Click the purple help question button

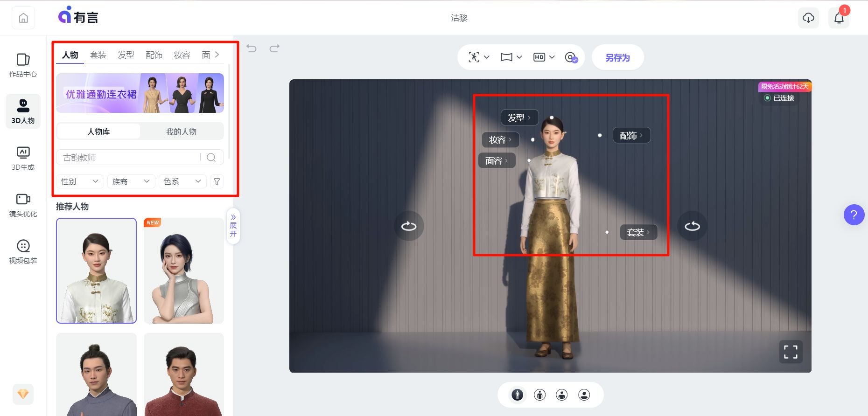[854, 215]
